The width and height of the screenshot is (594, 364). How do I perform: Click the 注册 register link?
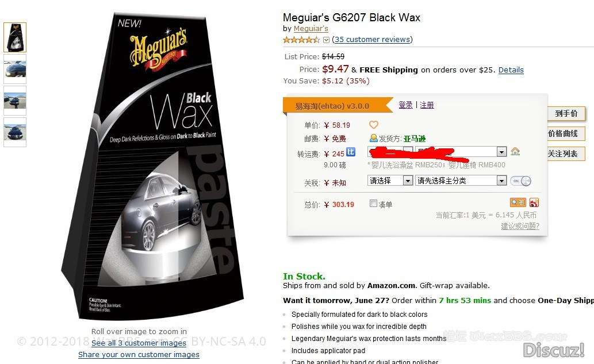tap(427, 105)
